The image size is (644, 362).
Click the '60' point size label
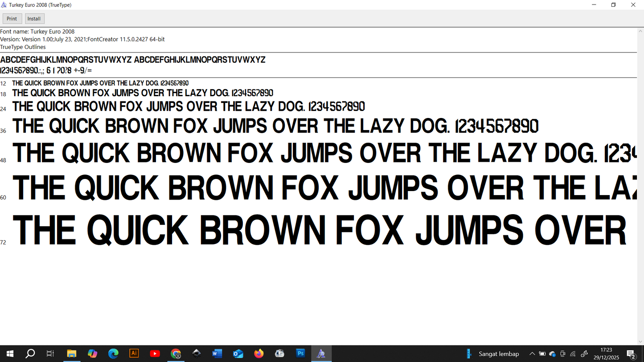click(3, 198)
